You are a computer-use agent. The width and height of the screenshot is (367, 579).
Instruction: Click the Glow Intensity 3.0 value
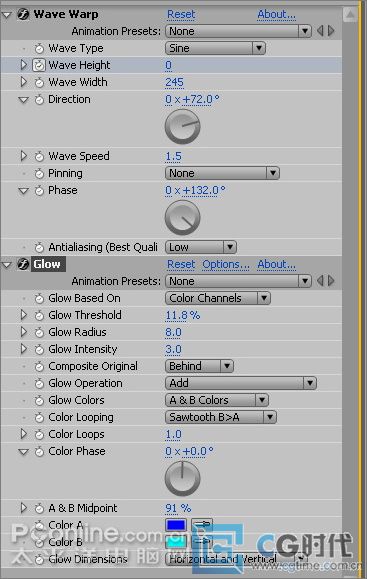[x=173, y=349]
